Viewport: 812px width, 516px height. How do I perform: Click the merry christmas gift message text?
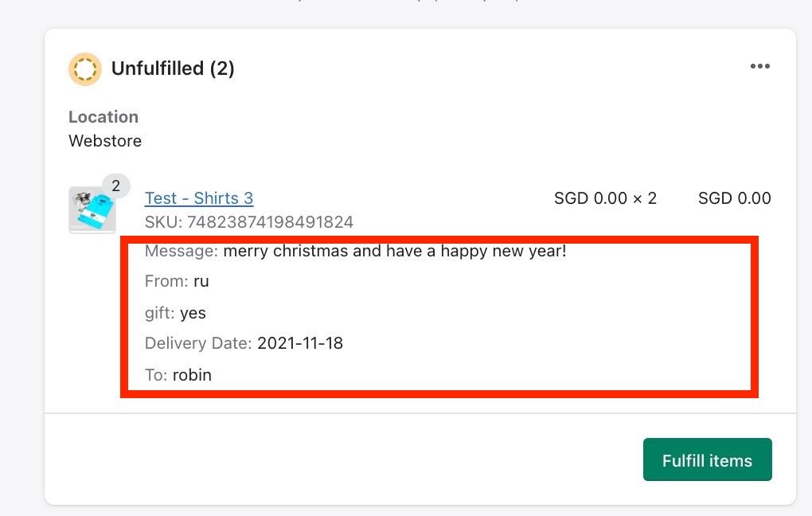coord(394,252)
